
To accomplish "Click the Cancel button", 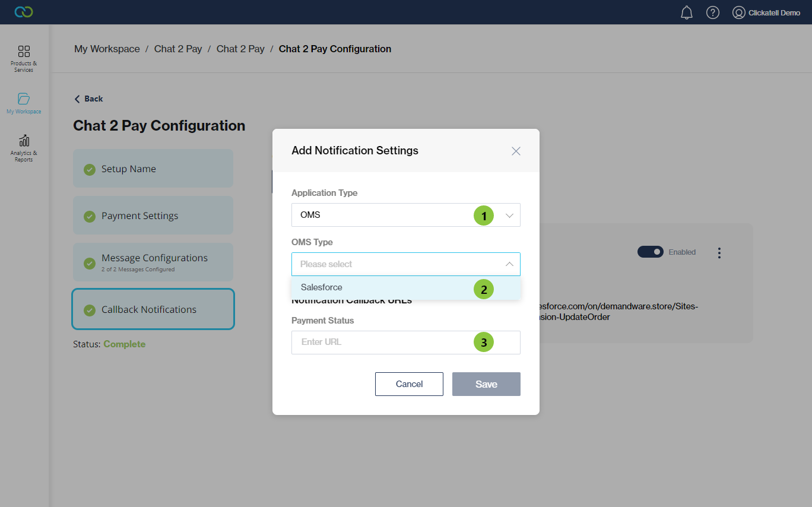I will tap(409, 384).
